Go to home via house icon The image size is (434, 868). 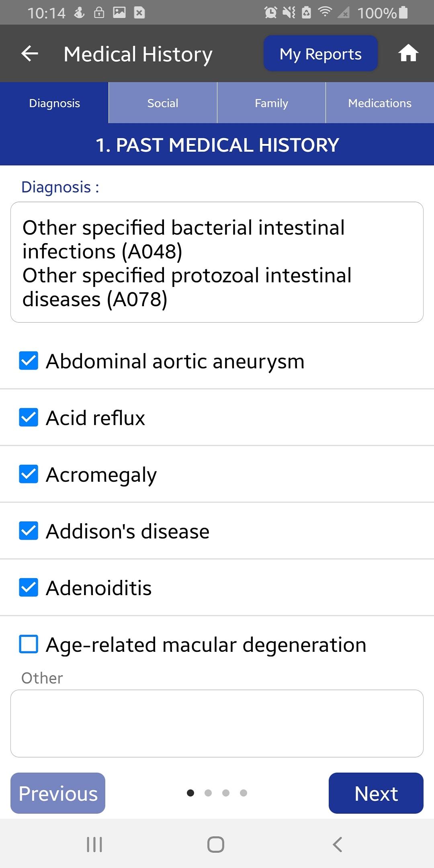pyautogui.click(x=408, y=53)
